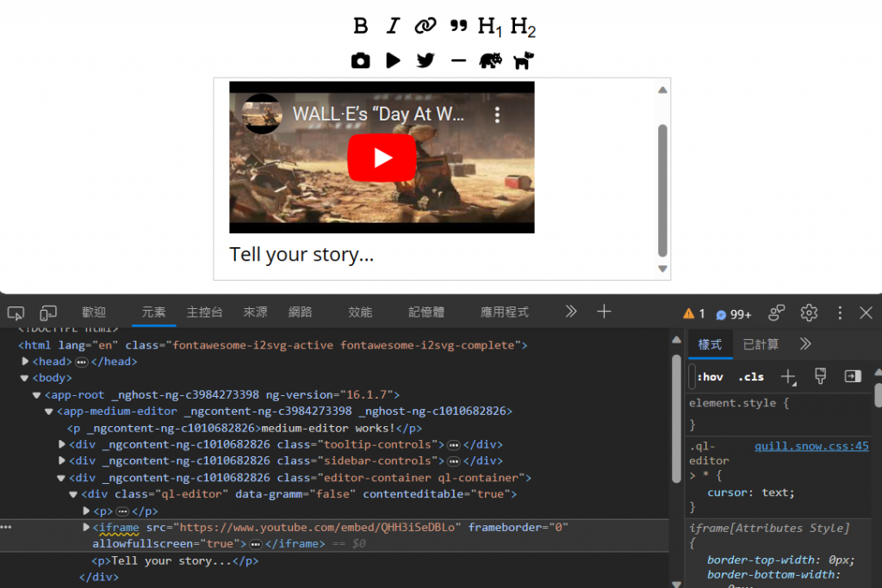Collapse the app-medium-editor node
The image size is (882, 588).
coord(49,412)
